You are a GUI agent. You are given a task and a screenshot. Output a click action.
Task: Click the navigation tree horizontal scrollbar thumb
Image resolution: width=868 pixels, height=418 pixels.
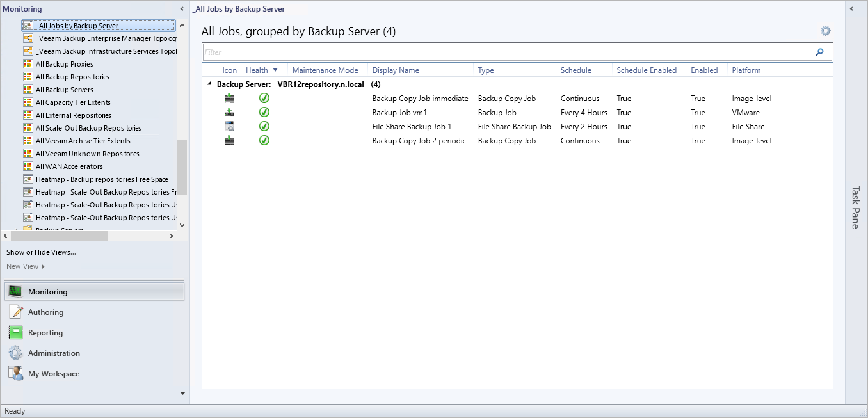point(60,236)
